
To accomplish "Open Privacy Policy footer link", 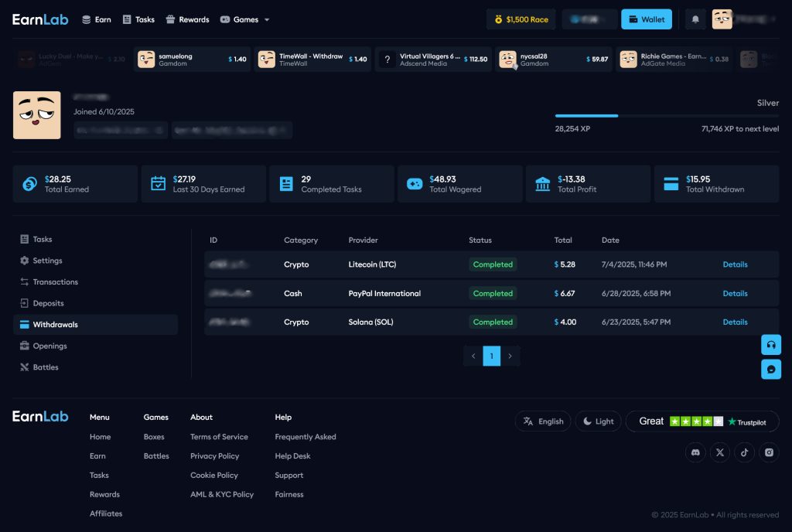I will click(215, 455).
